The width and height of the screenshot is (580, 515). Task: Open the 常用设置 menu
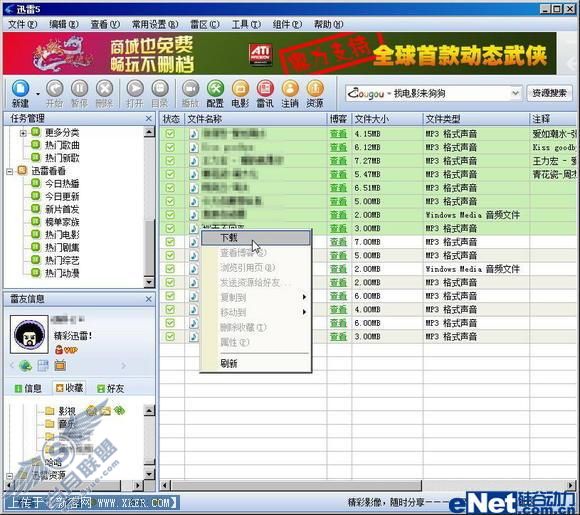coord(155,24)
